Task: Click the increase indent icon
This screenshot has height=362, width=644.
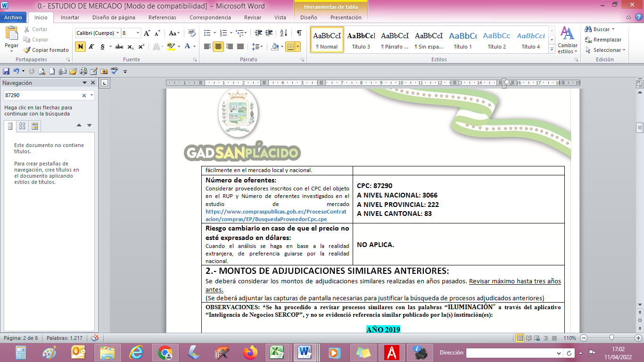Action: tap(270, 33)
